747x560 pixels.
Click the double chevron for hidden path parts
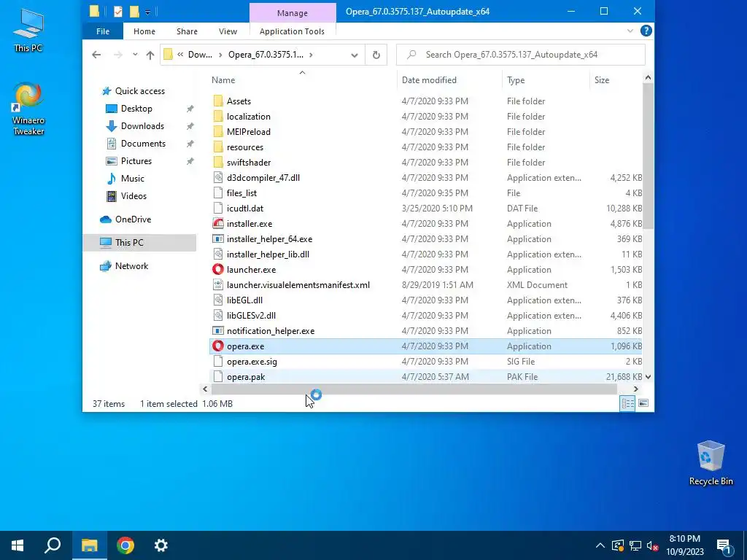[181, 55]
